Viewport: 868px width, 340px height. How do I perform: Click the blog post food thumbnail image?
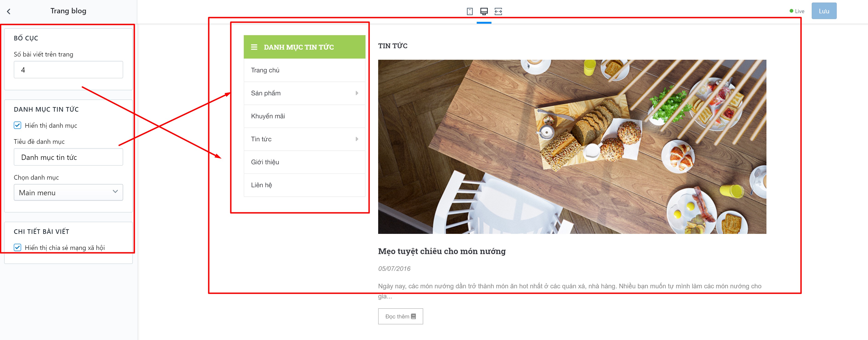click(x=572, y=147)
